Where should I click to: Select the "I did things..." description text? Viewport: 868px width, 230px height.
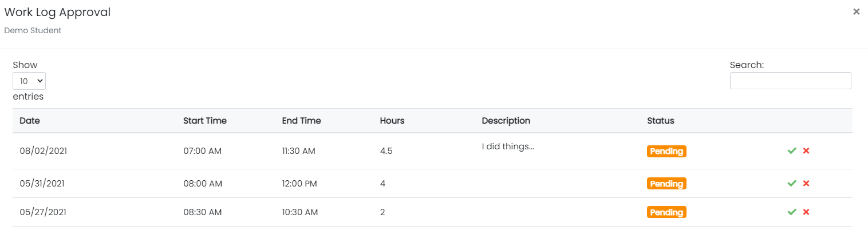click(x=508, y=146)
